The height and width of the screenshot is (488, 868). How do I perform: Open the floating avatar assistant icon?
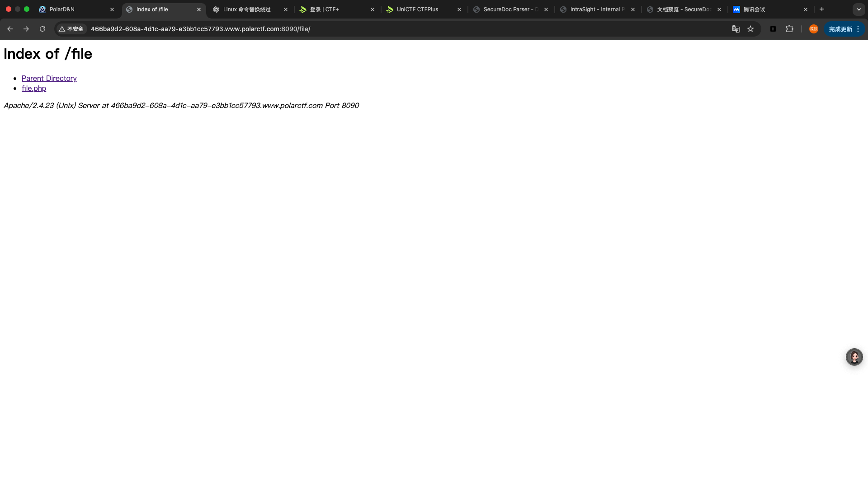pos(854,357)
